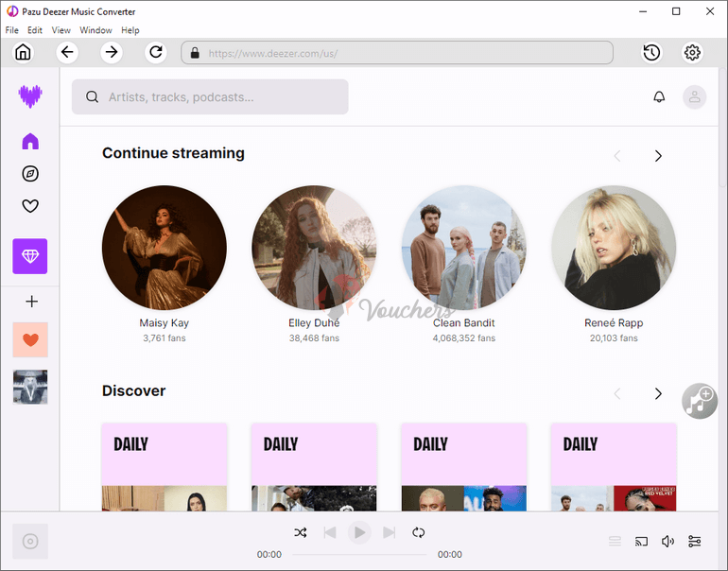Screen dimensions: 728x571
Task: Show previous Discover items
Action: pos(617,393)
